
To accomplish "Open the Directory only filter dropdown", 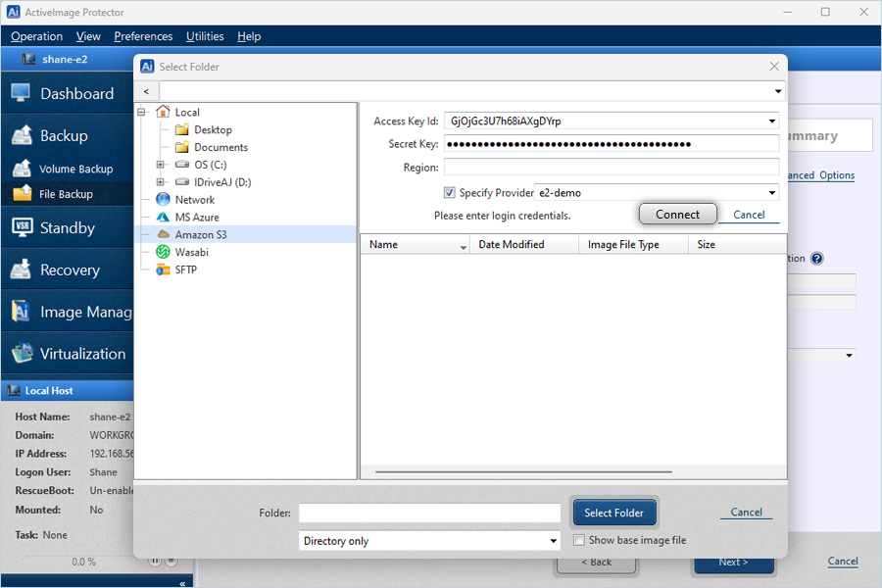I will (554, 541).
